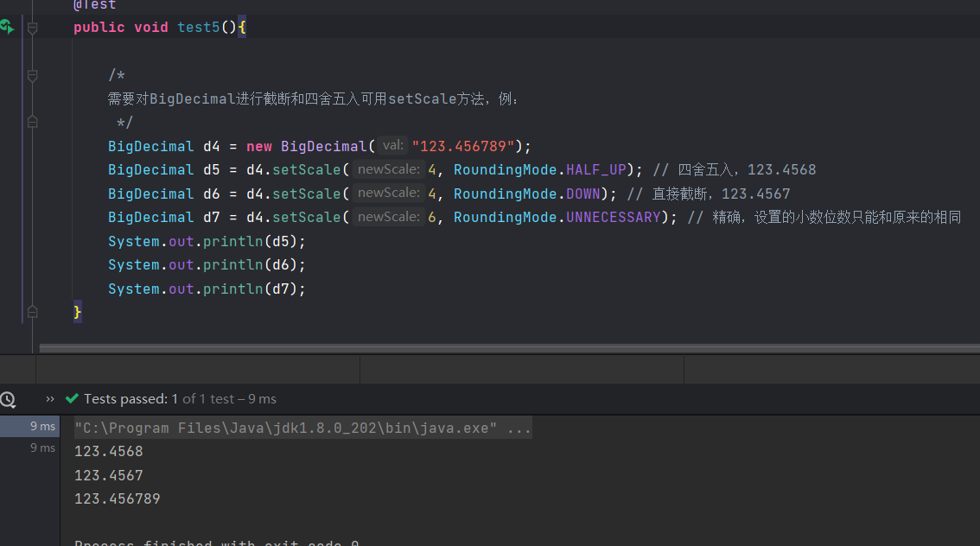
Task: Click the console output 123.4568
Action: point(109,452)
